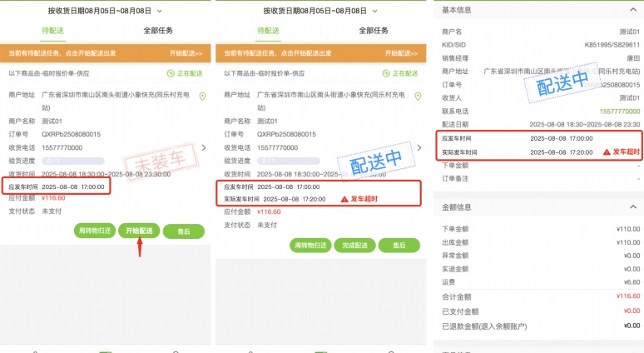The width and height of the screenshot is (644, 353).
Task: Click 出库金额 ¥110.00 row
Action: click(x=541, y=242)
